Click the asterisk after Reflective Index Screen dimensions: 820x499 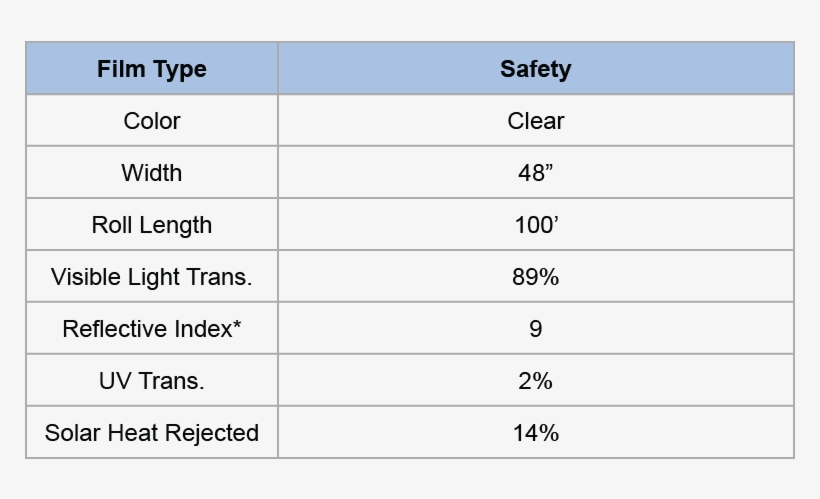(x=237, y=325)
